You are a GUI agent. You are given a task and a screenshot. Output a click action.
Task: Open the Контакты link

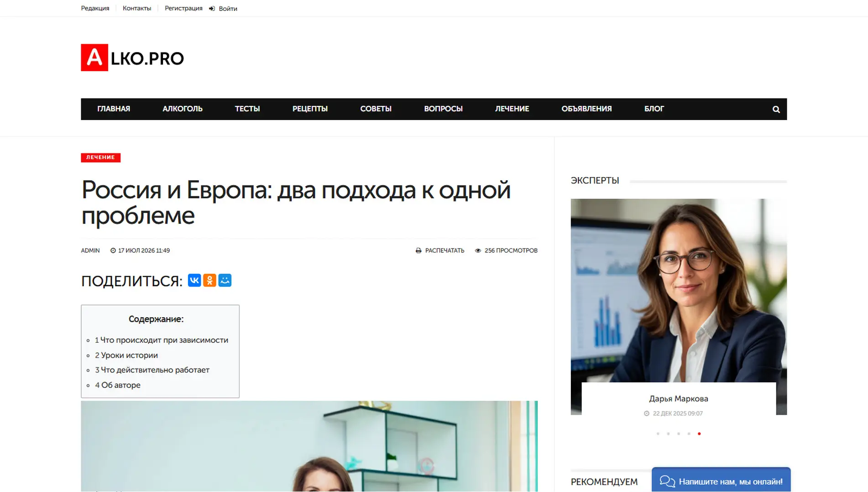(137, 8)
